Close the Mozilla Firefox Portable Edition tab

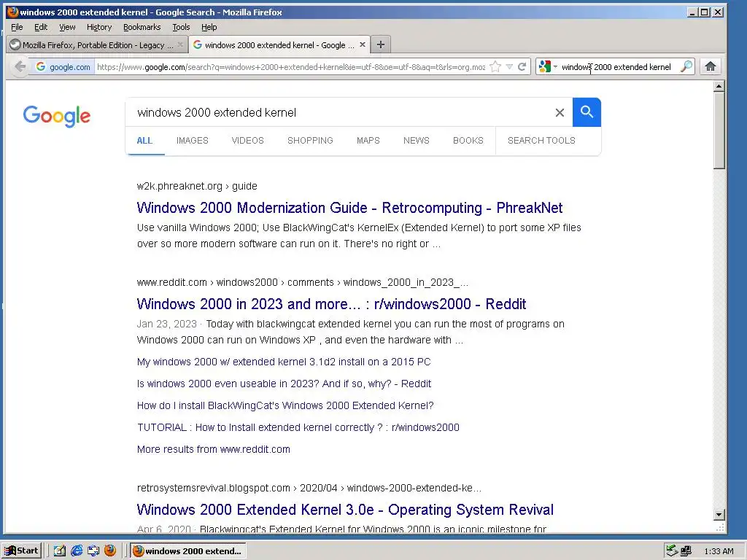(180, 44)
